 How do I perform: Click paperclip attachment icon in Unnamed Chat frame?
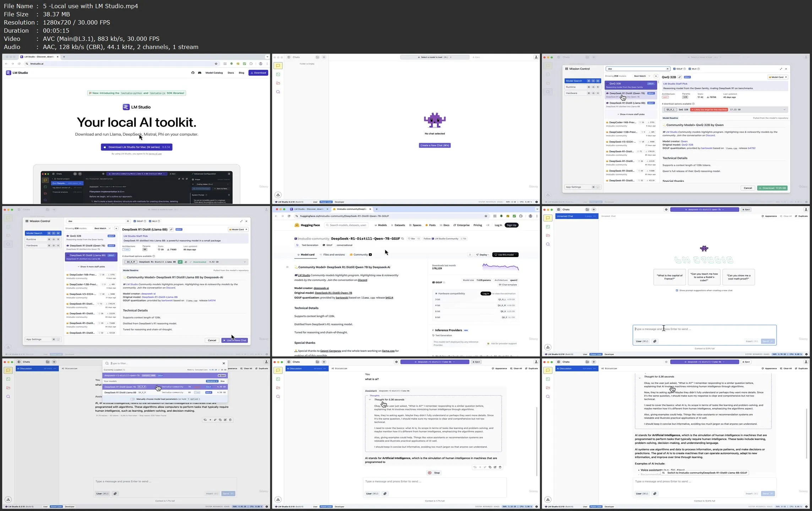[655, 341]
